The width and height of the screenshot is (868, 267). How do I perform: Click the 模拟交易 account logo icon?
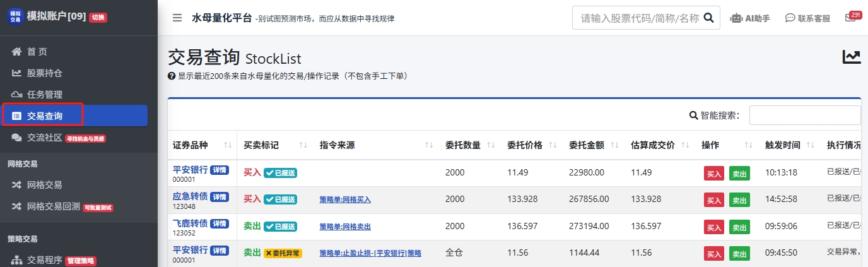15,16
